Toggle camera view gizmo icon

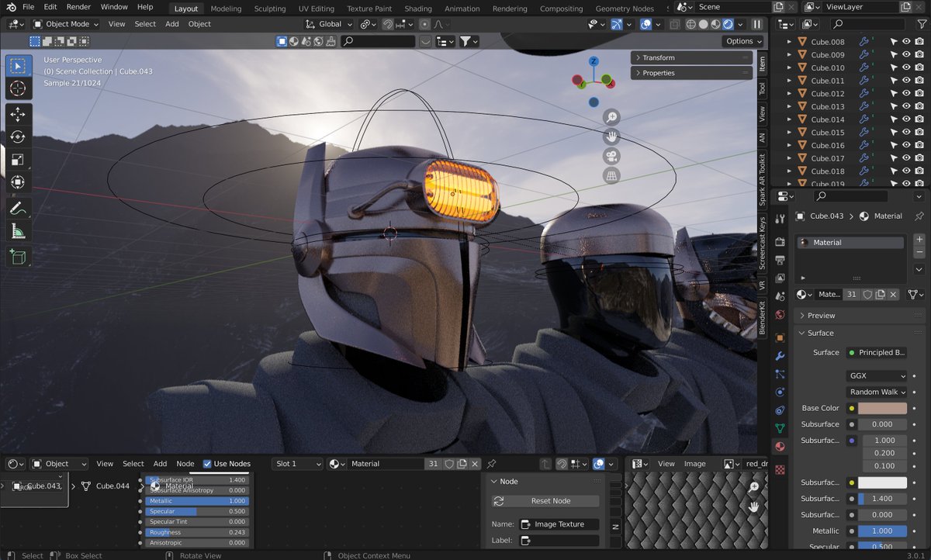click(x=612, y=156)
